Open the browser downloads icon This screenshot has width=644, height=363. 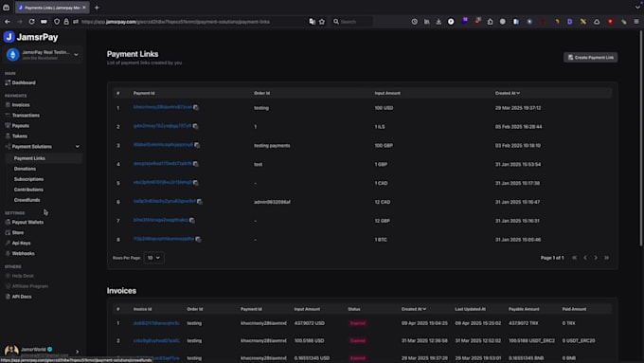438,22
